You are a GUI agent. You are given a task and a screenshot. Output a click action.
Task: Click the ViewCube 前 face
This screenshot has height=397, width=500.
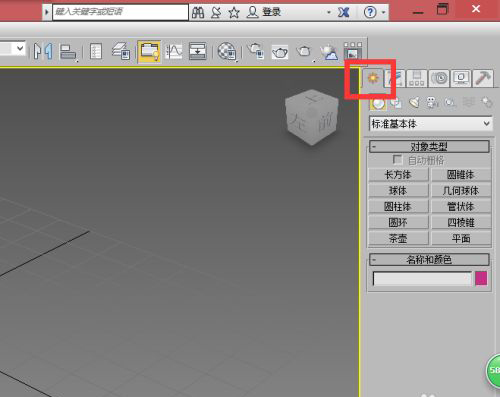(325, 122)
